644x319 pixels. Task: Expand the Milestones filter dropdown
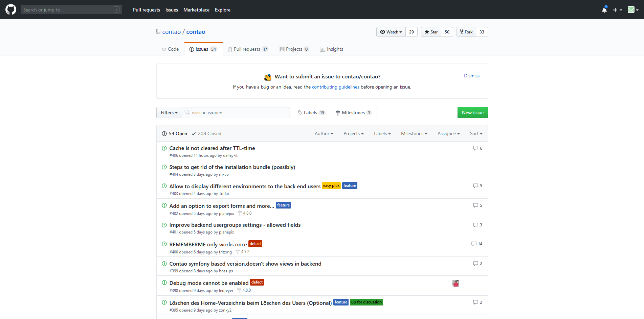point(414,133)
